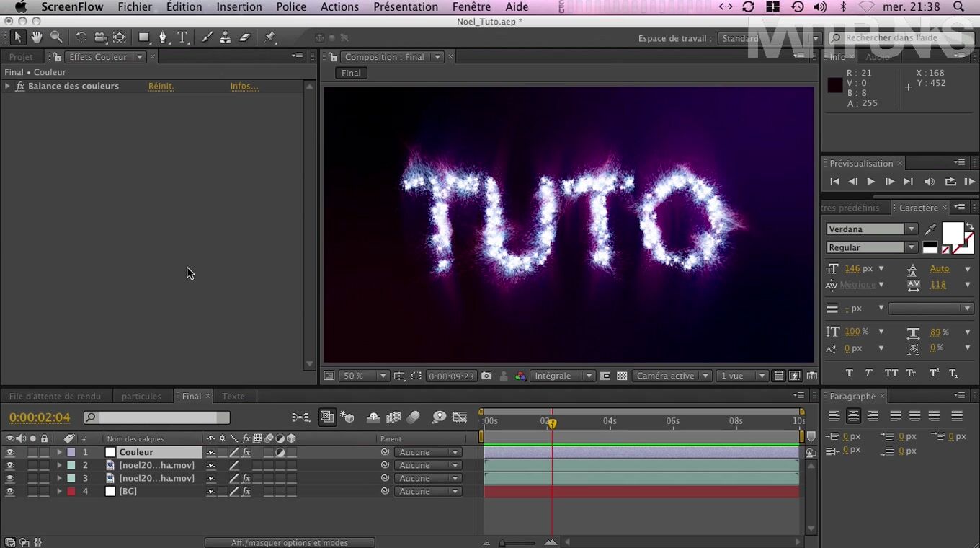The image size is (980, 548).
Task: Click the white text fill color swatch
Action: coord(952,233)
